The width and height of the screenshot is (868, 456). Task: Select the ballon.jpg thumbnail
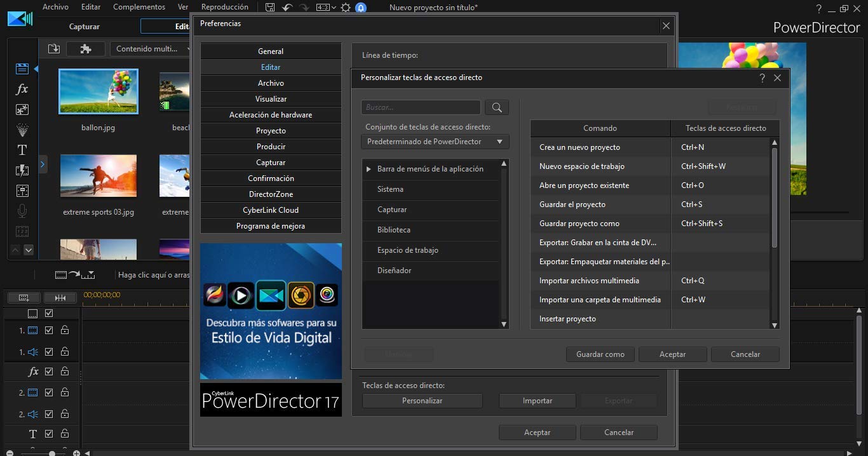[98, 91]
